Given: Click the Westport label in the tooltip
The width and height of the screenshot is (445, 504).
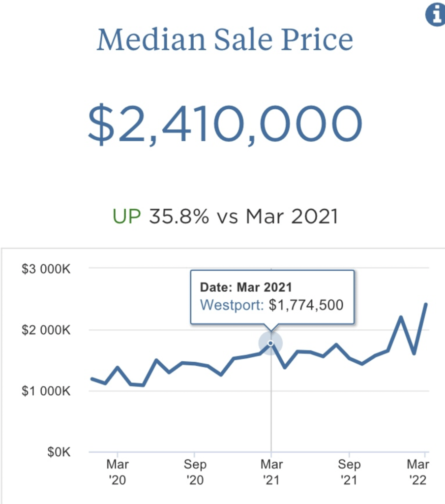Looking at the screenshot, I should (x=232, y=305).
